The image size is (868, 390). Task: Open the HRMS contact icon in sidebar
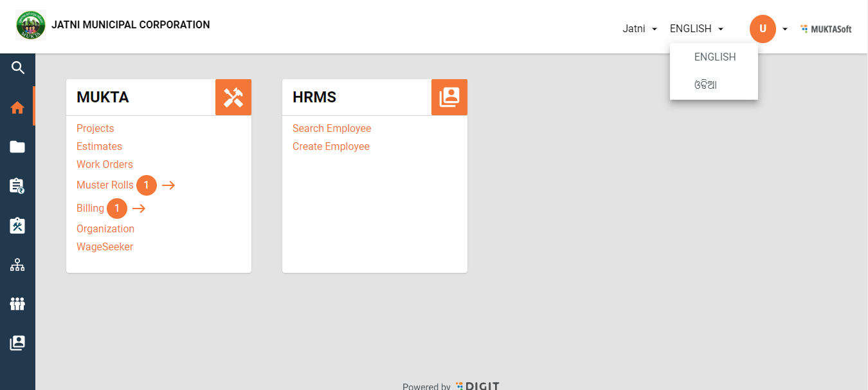pyautogui.click(x=17, y=343)
